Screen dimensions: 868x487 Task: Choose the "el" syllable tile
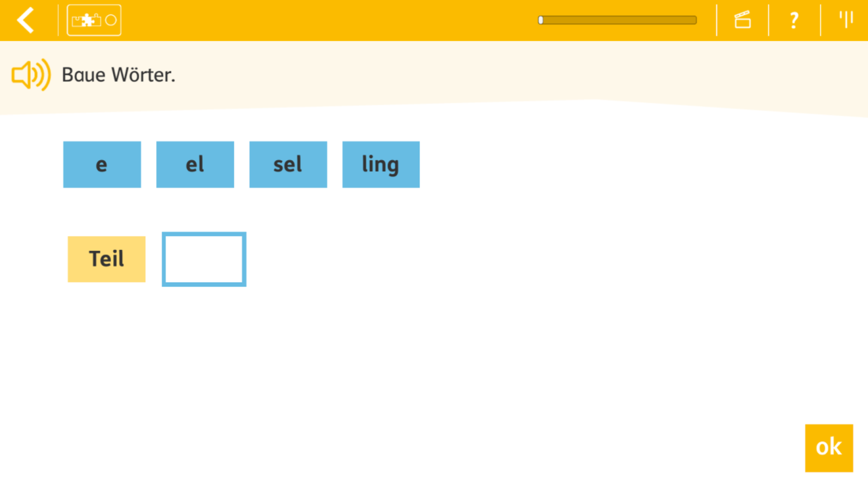[x=195, y=165]
